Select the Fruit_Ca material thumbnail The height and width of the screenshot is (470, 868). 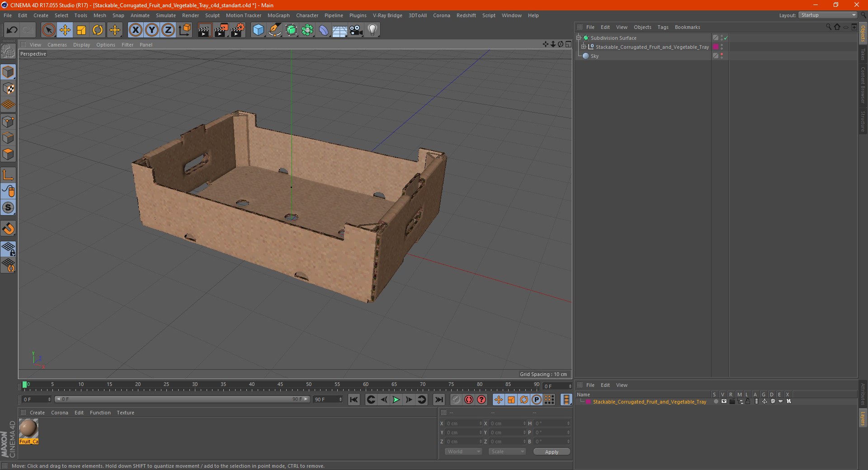(28, 428)
